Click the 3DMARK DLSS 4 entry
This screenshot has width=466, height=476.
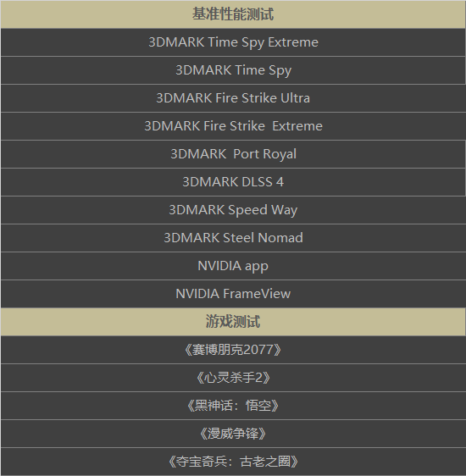pyautogui.click(x=233, y=182)
